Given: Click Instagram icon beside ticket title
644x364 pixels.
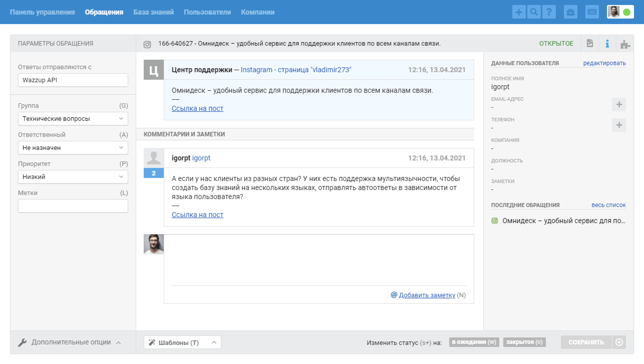Looking at the screenshot, I should pyautogui.click(x=147, y=44).
